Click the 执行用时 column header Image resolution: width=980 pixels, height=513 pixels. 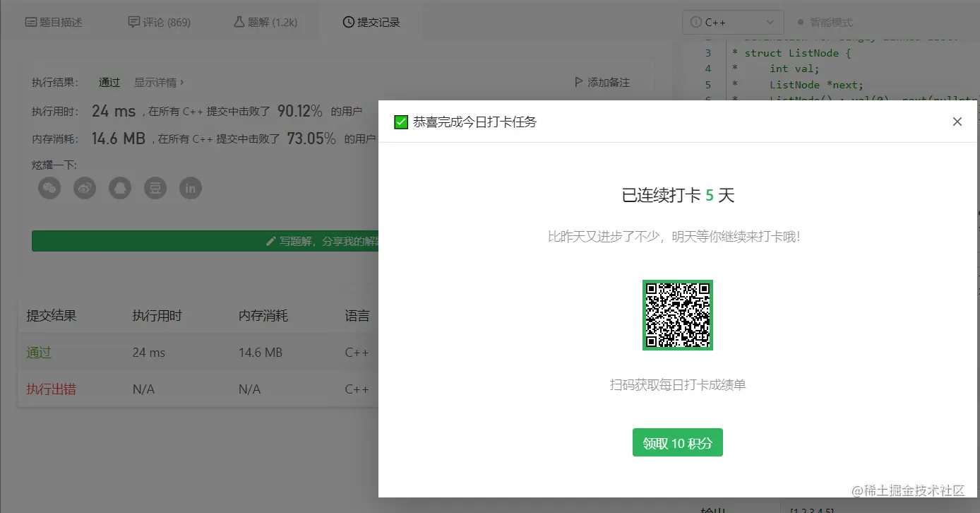[x=157, y=316]
